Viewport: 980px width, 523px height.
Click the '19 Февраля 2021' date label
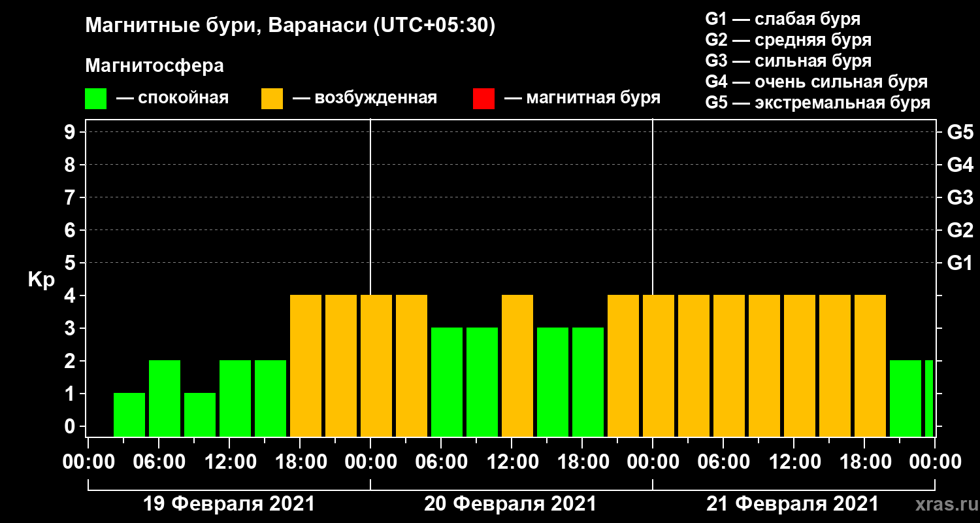click(229, 504)
